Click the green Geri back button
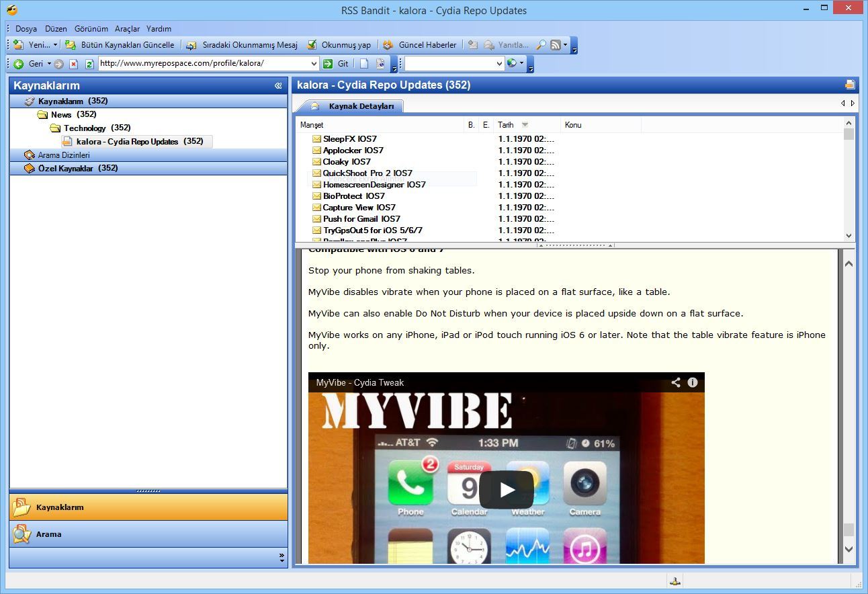The height and width of the screenshot is (594, 868). pos(29,64)
